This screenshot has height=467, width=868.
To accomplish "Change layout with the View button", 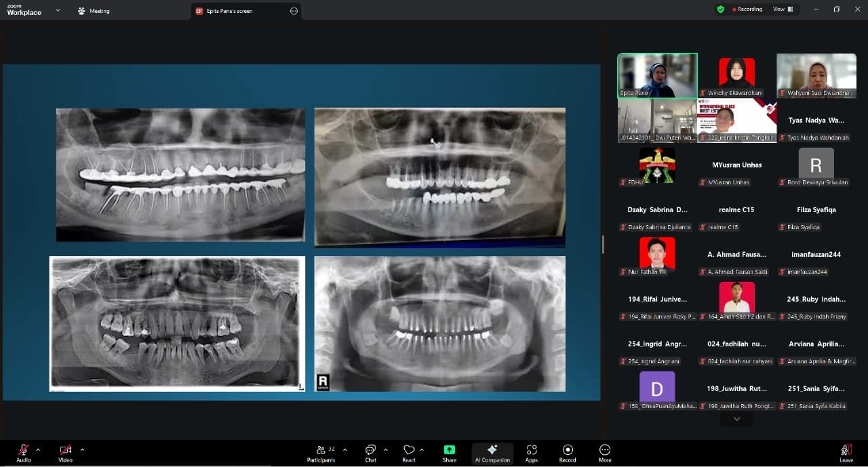I will [783, 9].
